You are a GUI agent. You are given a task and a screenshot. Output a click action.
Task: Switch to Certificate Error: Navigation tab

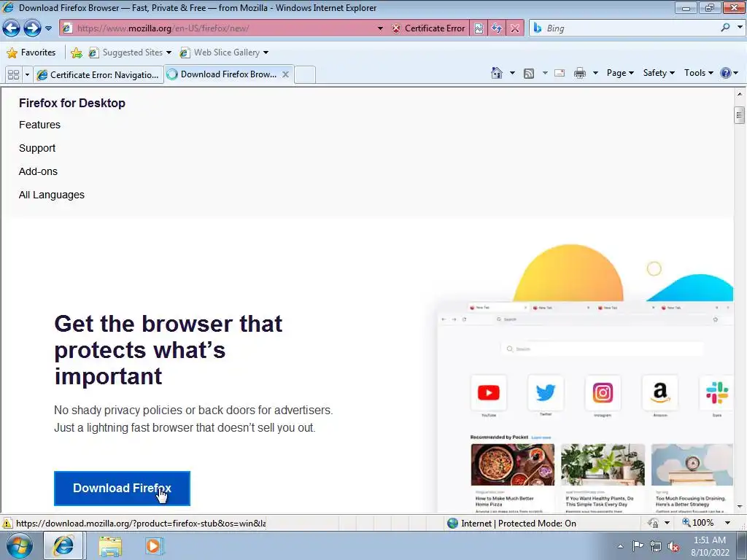click(98, 75)
